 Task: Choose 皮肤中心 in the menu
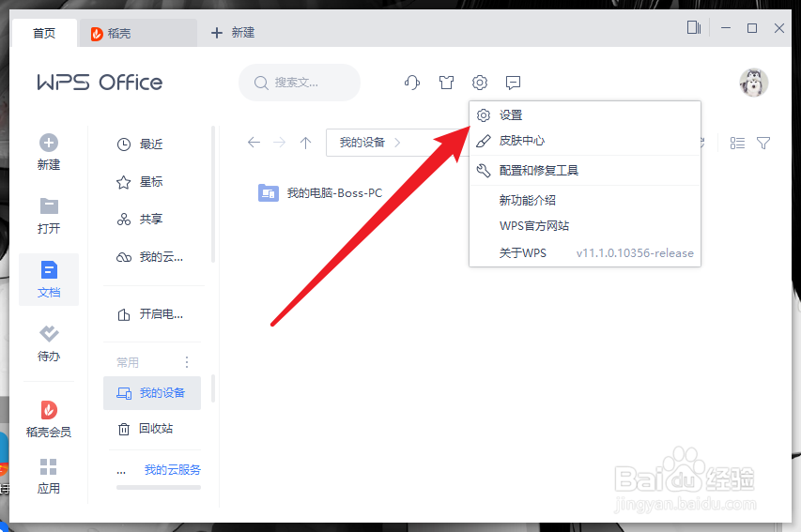(x=585, y=141)
